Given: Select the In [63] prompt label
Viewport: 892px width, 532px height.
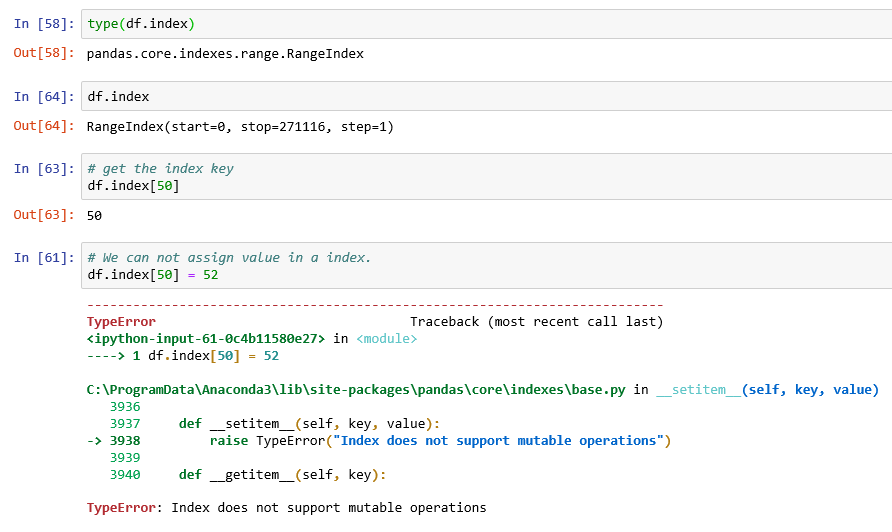Looking at the screenshot, I should click(x=44, y=169).
